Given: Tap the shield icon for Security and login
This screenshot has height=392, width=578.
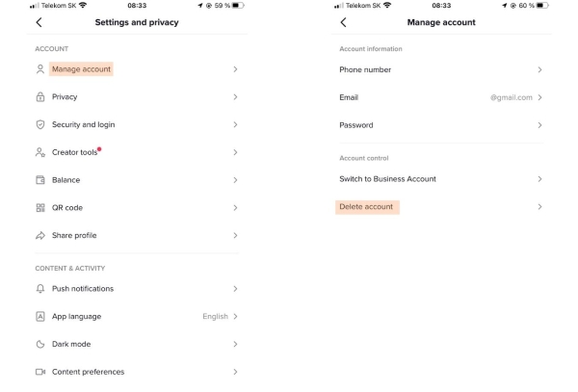Looking at the screenshot, I should coord(40,124).
